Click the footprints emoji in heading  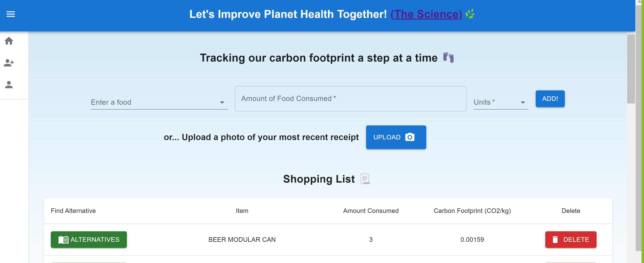pyautogui.click(x=448, y=58)
